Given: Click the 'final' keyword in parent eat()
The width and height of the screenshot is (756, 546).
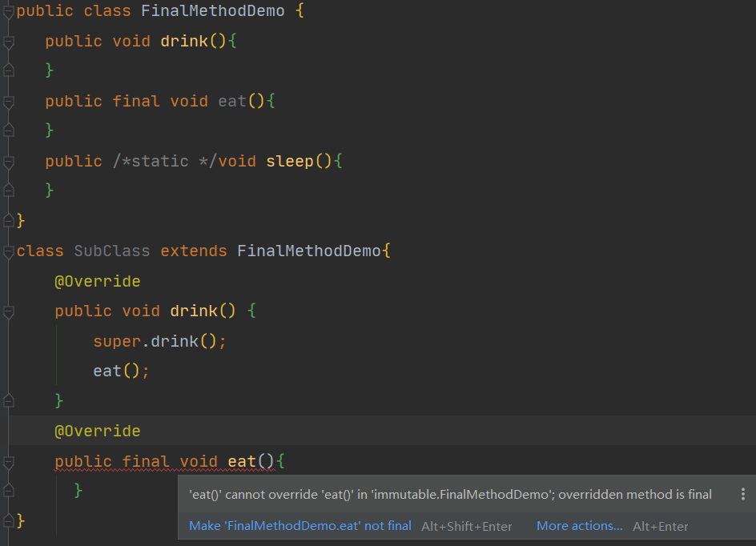Looking at the screenshot, I should pos(136,101).
